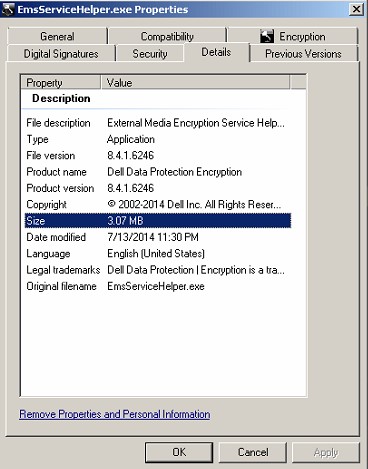Open the Security tab

[150, 54]
